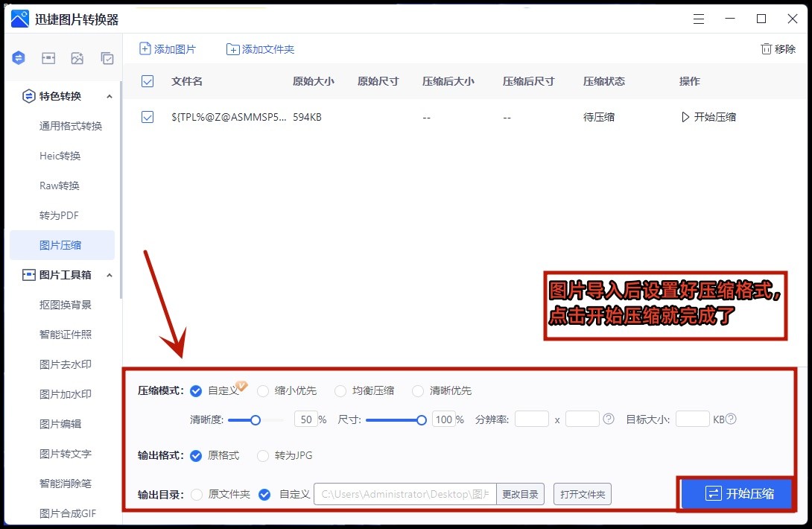Open the image enhancement sidebar icon
Viewport: 812px width, 529px height.
(x=77, y=57)
